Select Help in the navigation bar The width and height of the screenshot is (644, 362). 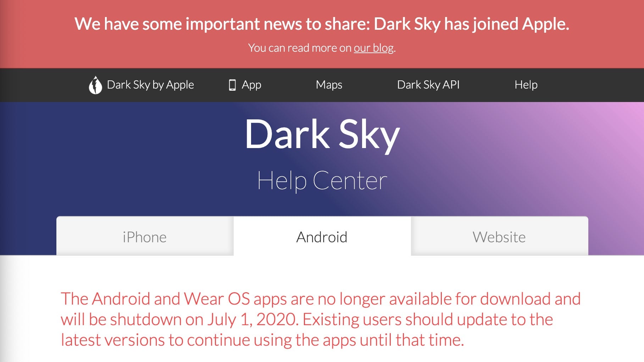pyautogui.click(x=526, y=85)
